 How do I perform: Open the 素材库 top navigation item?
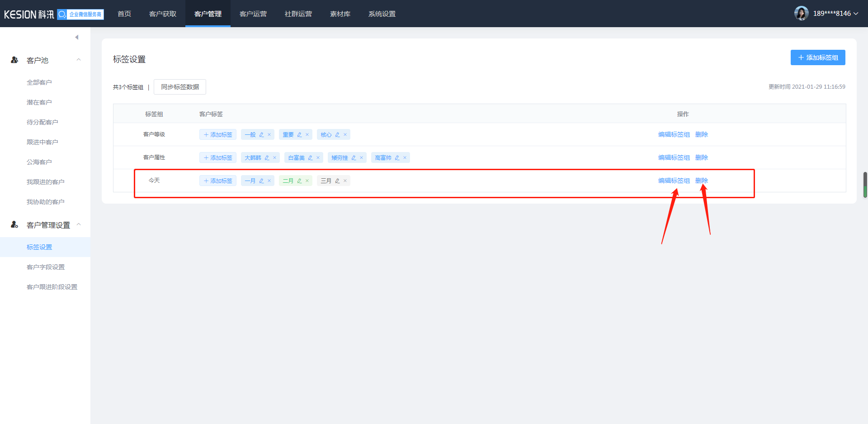(x=340, y=14)
